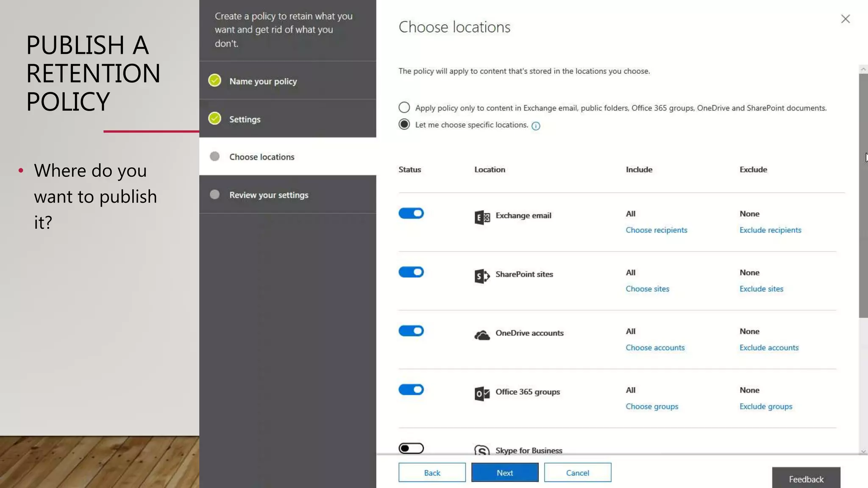Click the Office 365 groups icon
868x488 pixels.
(482, 394)
